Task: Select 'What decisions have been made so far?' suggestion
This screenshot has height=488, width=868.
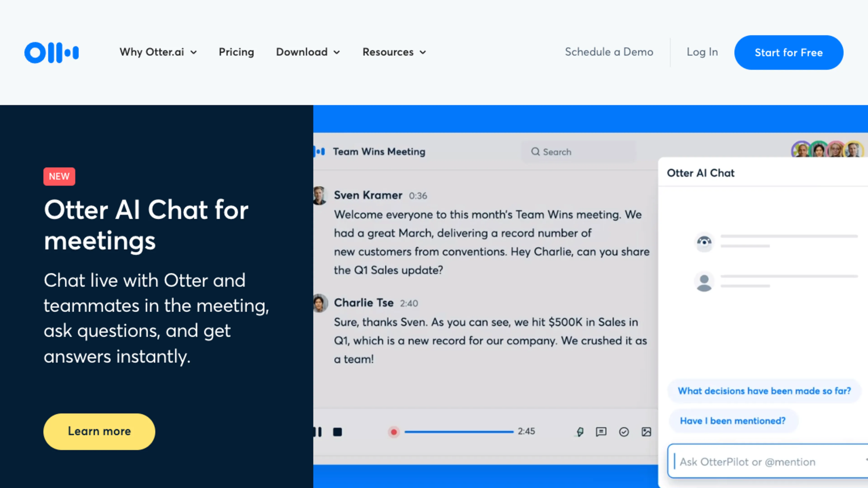Action: (764, 391)
